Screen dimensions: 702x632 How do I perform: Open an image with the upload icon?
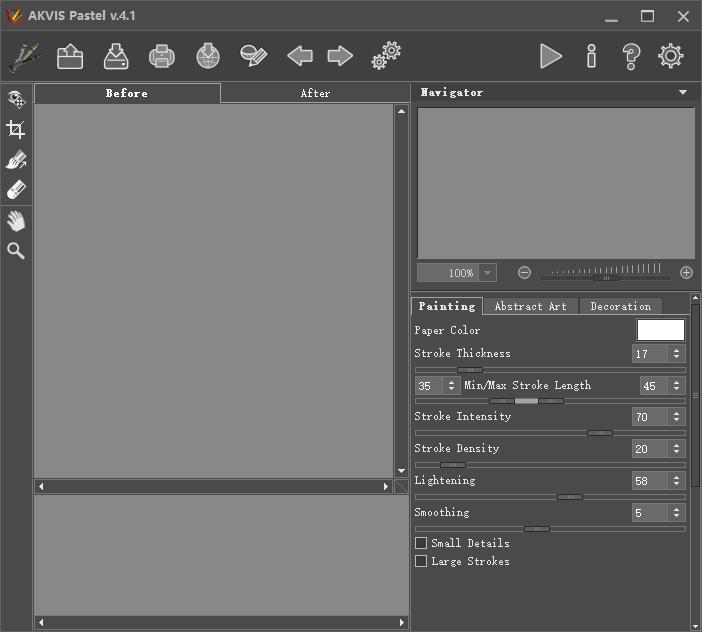70,56
